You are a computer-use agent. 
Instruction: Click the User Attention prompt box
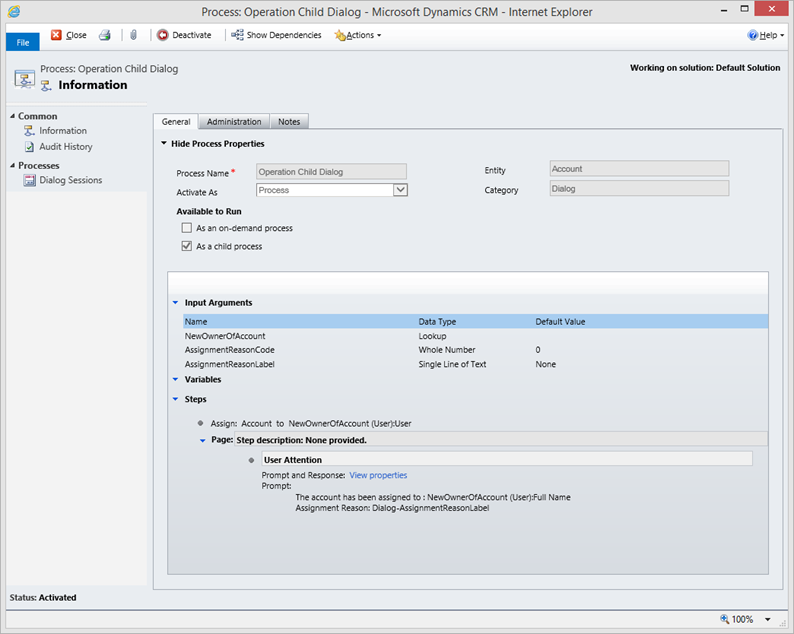507,459
